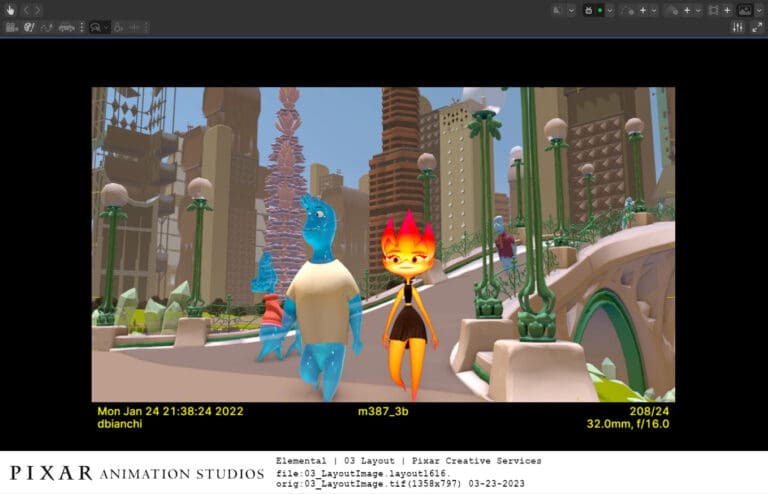Click the first dim light-object icon after camera group

[x=627, y=11]
